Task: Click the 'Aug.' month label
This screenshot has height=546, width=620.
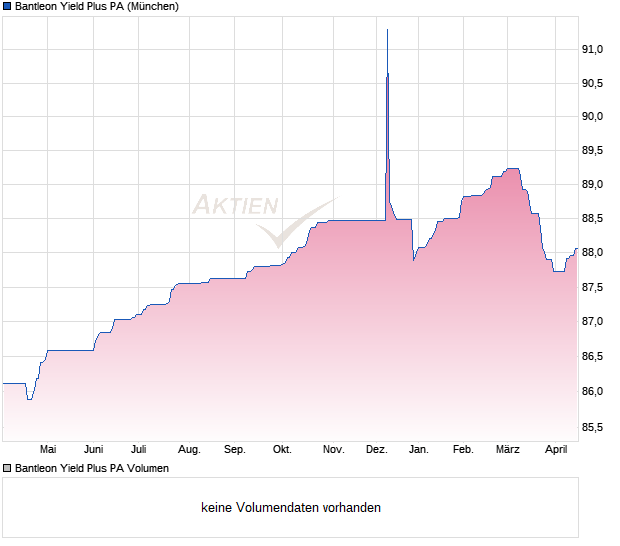Action: 189,450
